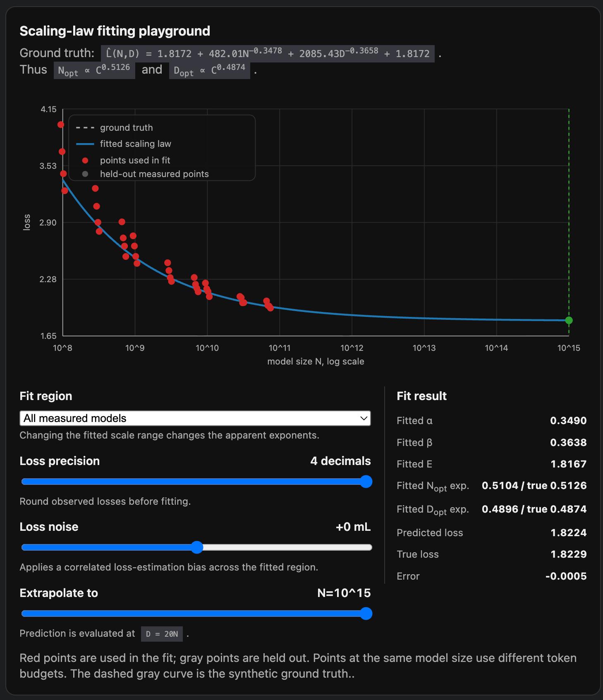Click the Loss noise heading

[x=49, y=527]
